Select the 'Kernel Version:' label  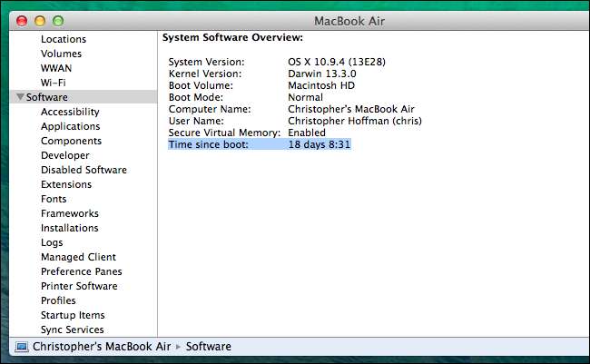tap(205, 74)
